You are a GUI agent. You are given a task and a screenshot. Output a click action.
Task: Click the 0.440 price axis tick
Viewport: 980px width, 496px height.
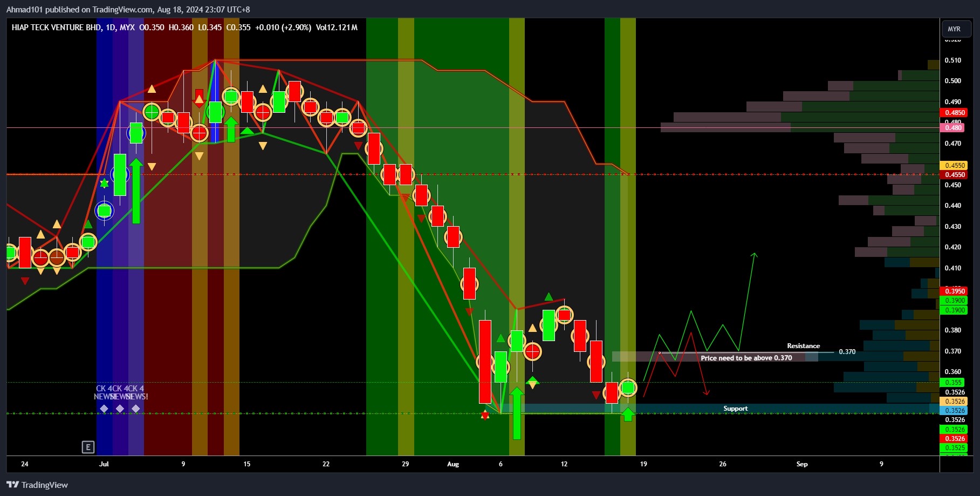pos(952,206)
